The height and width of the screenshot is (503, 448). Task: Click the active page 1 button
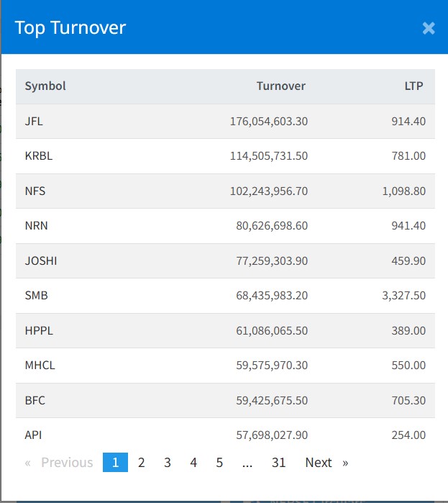click(x=115, y=463)
